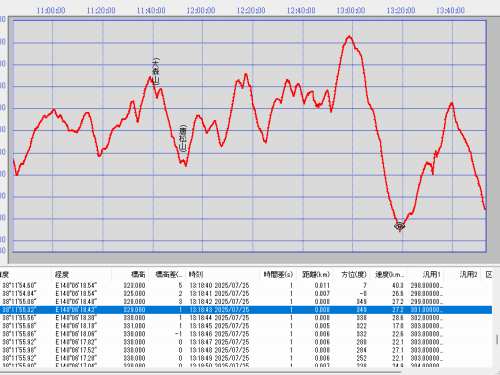This screenshot has width=500, height=375.
Task: Sort by the 時間差(s) column header
Action: coord(278,275)
